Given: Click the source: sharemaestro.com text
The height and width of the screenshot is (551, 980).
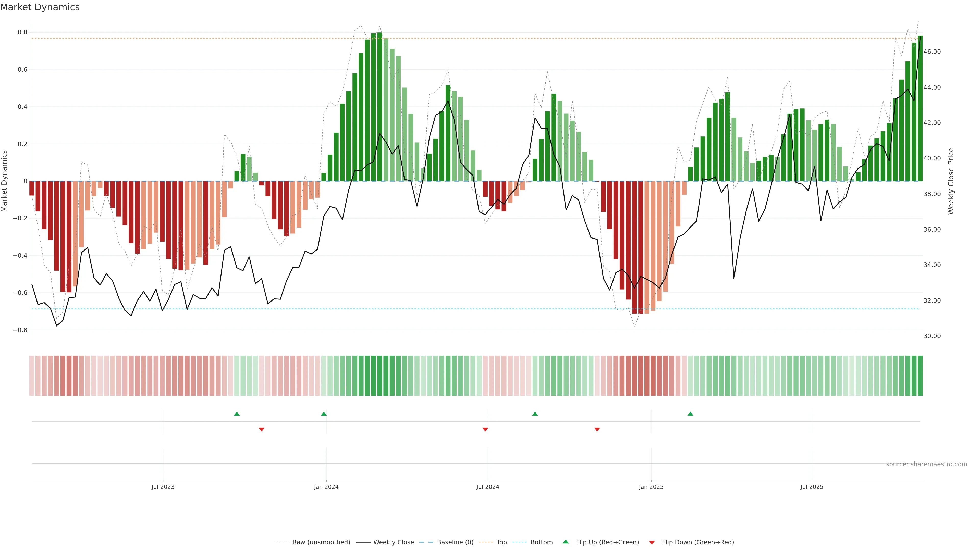Looking at the screenshot, I should coord(926,464).
